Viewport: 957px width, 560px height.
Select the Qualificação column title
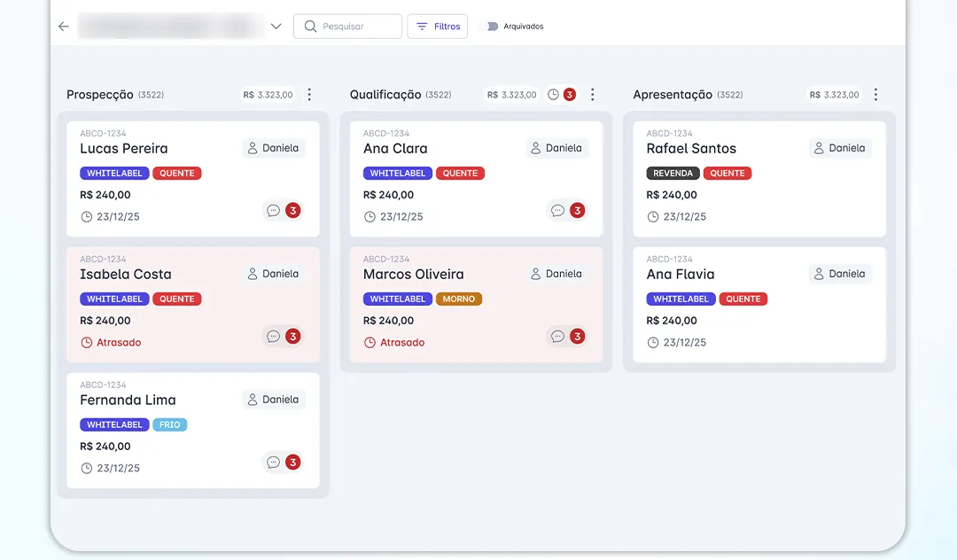click(385, 95)
